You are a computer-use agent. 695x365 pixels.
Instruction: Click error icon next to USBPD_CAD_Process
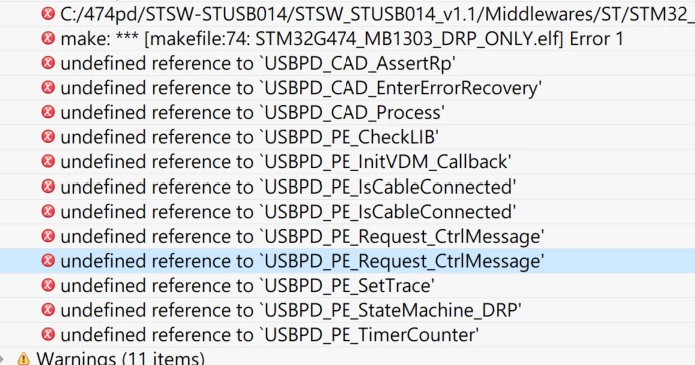[x=48, y=112]
